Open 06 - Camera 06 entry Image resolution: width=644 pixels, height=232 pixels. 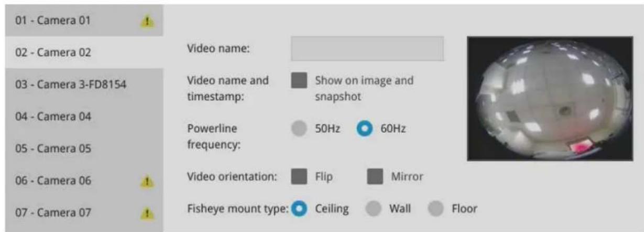[x=84, y=181]
